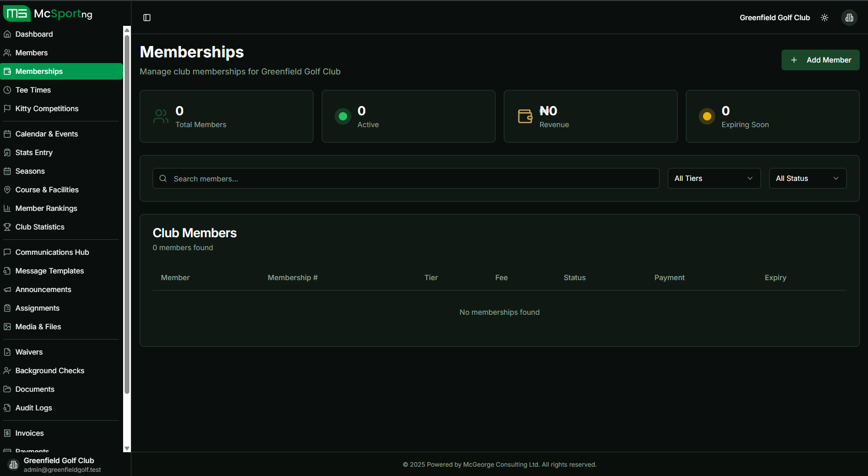Click the Club Statistics trophy icon

pos(7,227)
